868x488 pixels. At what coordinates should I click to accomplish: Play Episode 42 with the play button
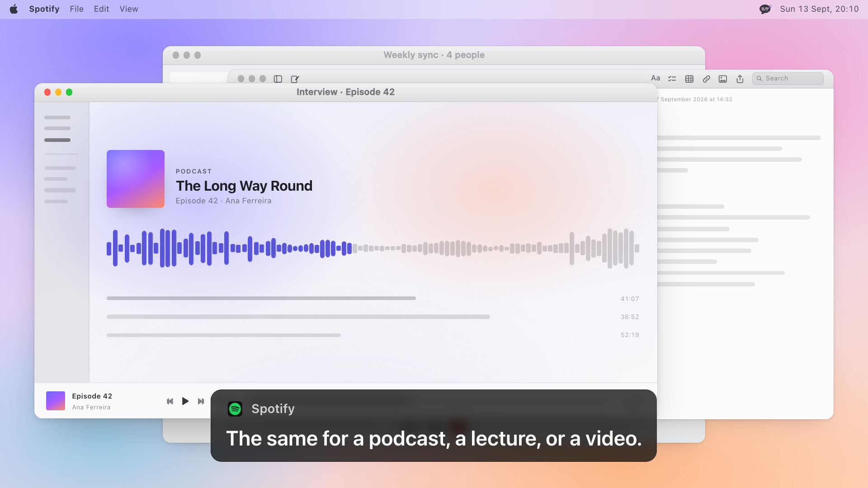pos(185,401)
